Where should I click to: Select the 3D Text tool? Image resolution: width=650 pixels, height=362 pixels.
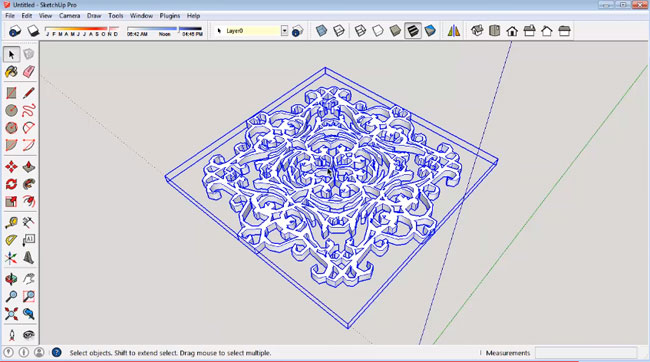(29, 258)
